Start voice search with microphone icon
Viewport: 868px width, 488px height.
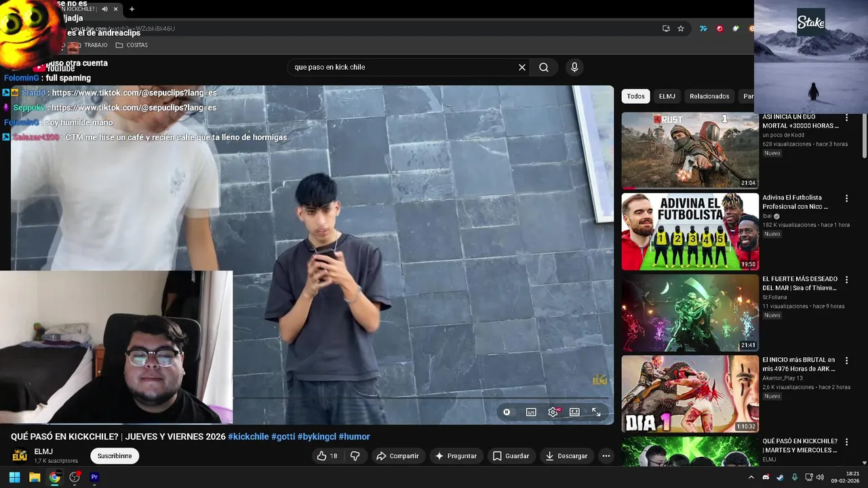point(574,67)
